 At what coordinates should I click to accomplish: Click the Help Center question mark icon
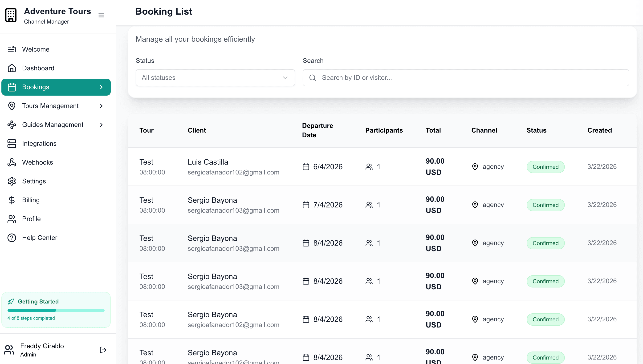tap(12, 238)
